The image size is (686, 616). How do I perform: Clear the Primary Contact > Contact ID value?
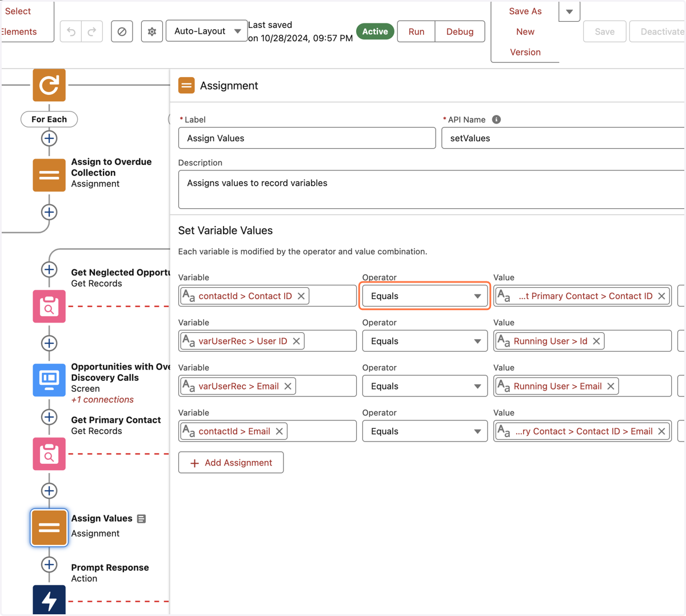(661, 296)
